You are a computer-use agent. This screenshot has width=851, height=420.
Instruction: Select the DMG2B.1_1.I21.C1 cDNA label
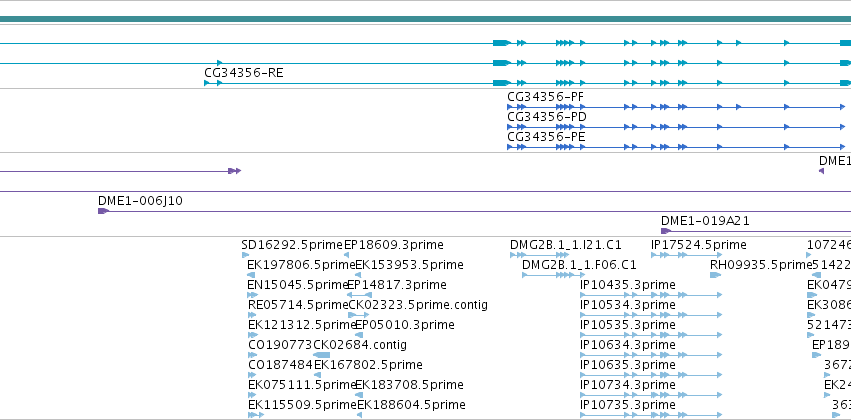pos(566,245)
